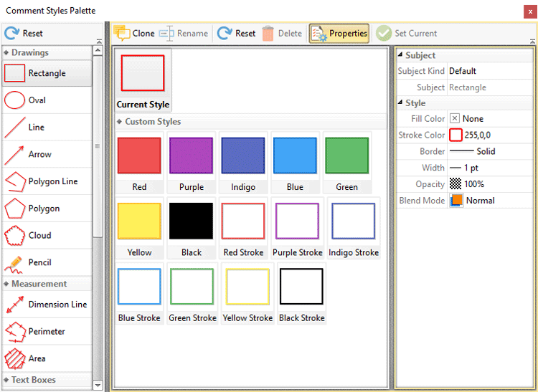This screenshot has height=392, width=538.
Task: Select the Dimension Line measurement tool
Action: [x=57, y=305]
